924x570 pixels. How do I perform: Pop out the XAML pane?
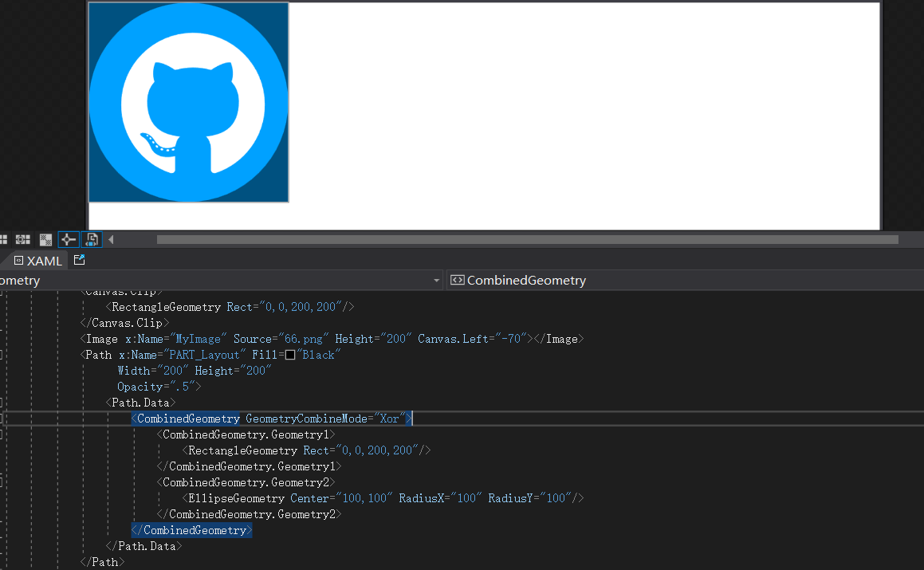click(x=80, y=260)
